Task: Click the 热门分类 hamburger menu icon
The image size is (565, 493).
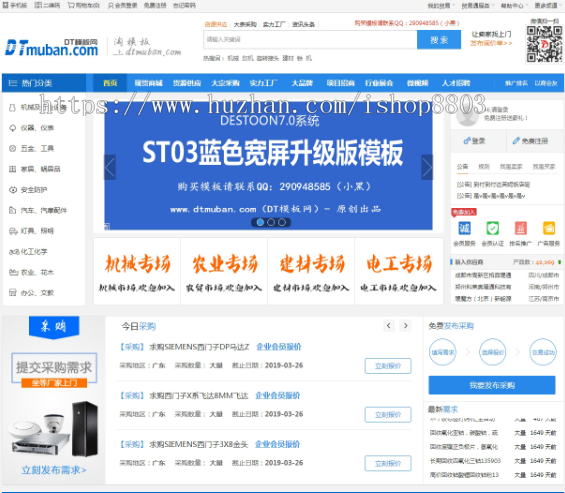Action: tap(13, 83)
